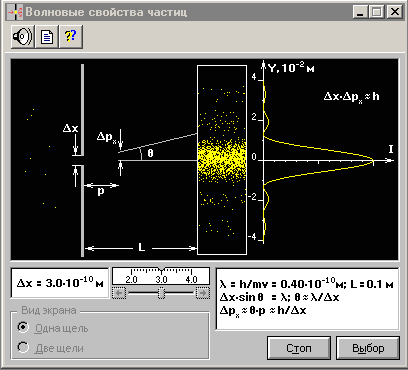Click the Стоп button
Viewport: 408px width, 370px height.
point(299,348)
